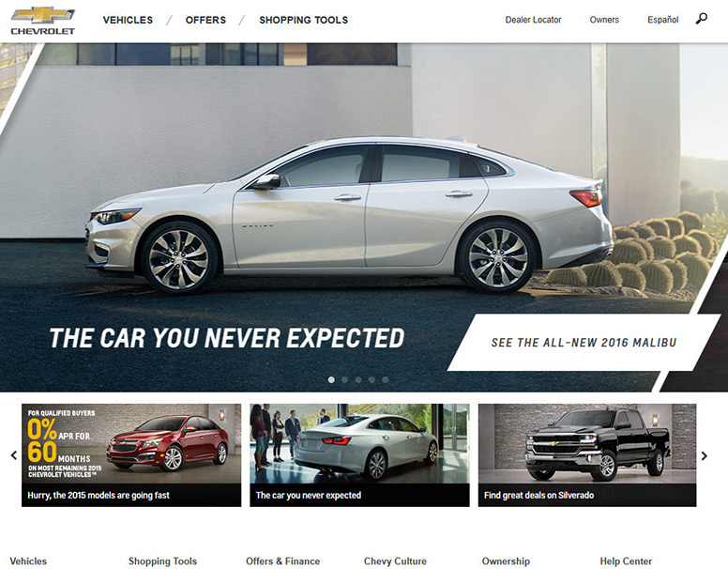The width and height of the screenshot is (728, 569).
Task: Open the Shopping Tools header menu
Action: [304, 20]
